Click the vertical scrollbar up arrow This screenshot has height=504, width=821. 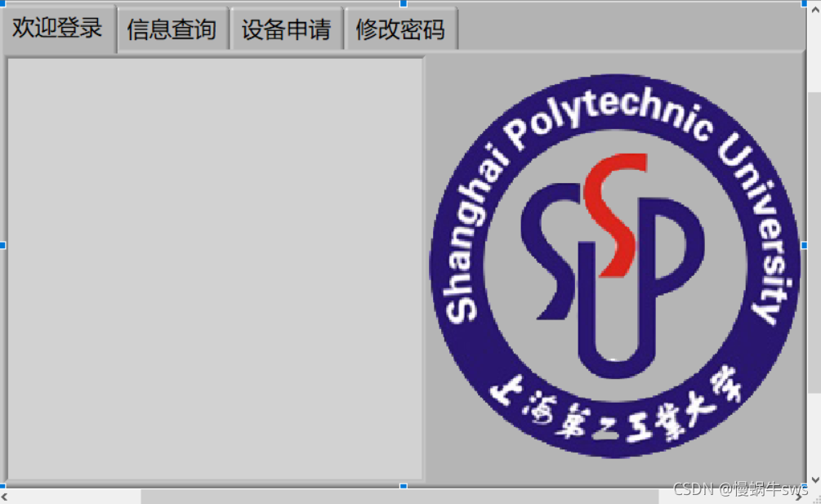(x=814, y=9)
